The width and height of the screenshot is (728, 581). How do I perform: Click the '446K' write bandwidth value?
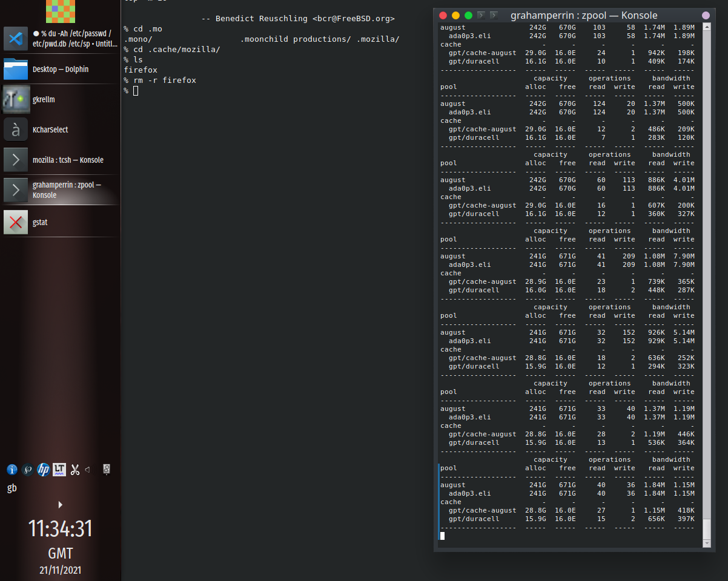pos(686,434)
